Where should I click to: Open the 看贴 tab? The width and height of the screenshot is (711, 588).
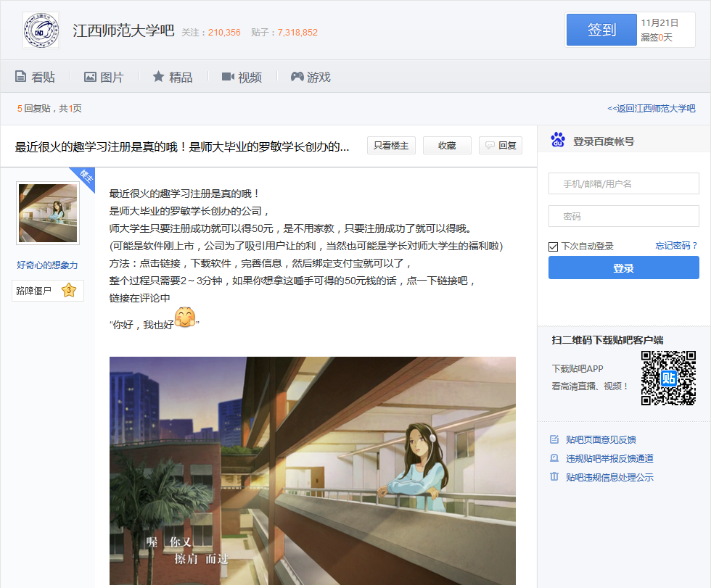click(x=35, y=77)
